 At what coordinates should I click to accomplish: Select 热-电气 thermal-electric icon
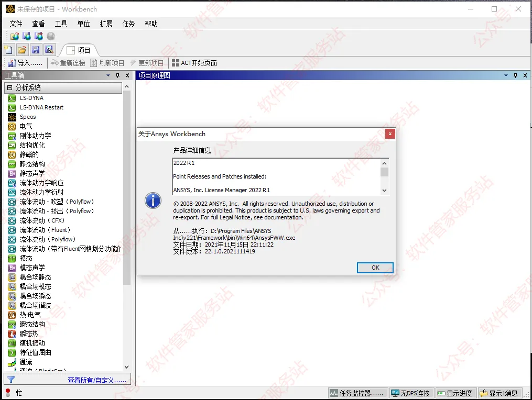12,315
